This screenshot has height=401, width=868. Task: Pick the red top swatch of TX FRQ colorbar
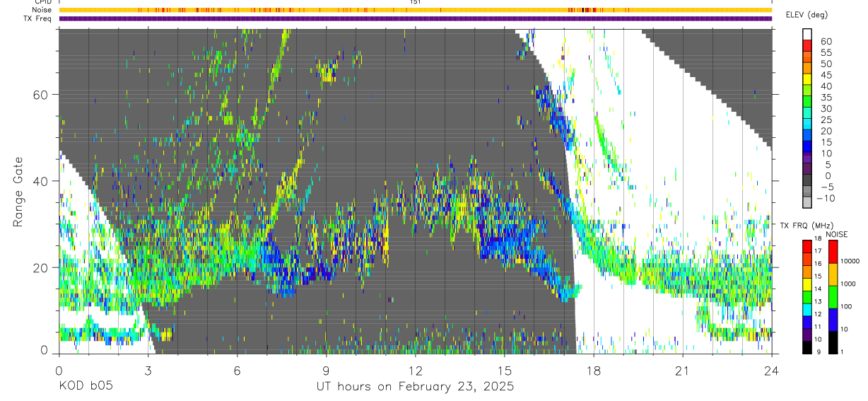pyautogui.click(x=807, y=246)
